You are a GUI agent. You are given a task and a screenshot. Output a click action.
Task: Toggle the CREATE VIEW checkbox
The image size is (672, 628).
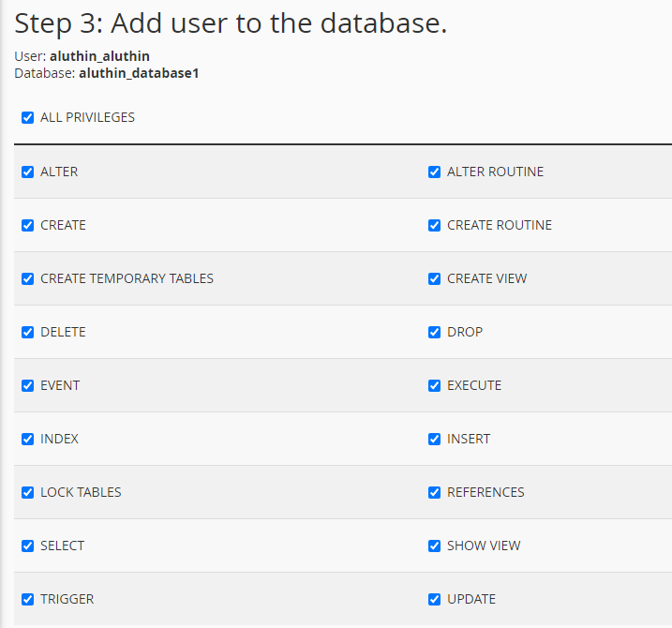pos(435,279)
